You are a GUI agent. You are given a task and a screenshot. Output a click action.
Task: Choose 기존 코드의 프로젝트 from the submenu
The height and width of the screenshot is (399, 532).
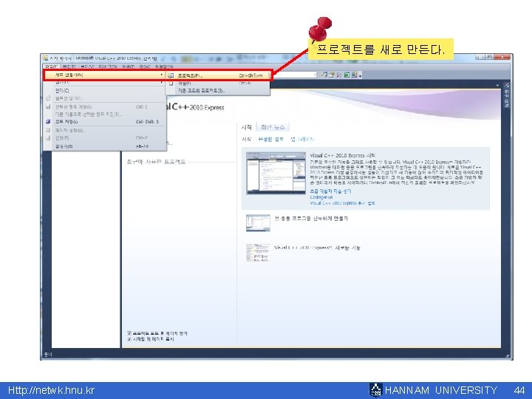(217, 91)
